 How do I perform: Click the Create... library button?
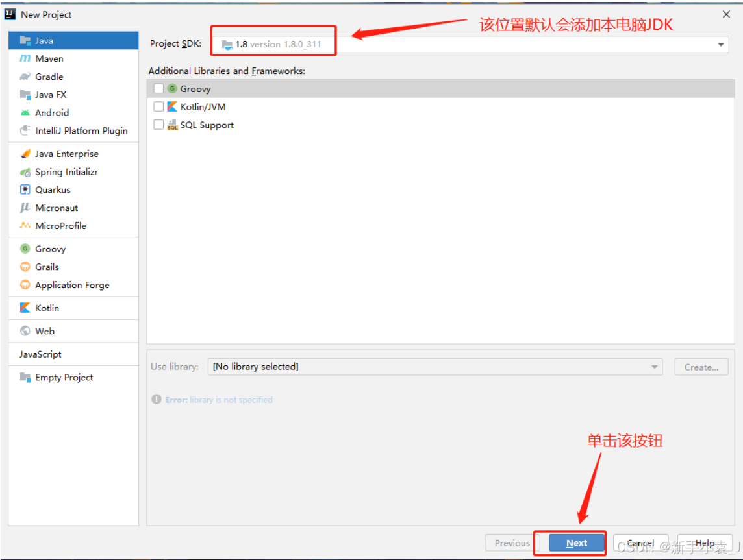tap(701, 367)
